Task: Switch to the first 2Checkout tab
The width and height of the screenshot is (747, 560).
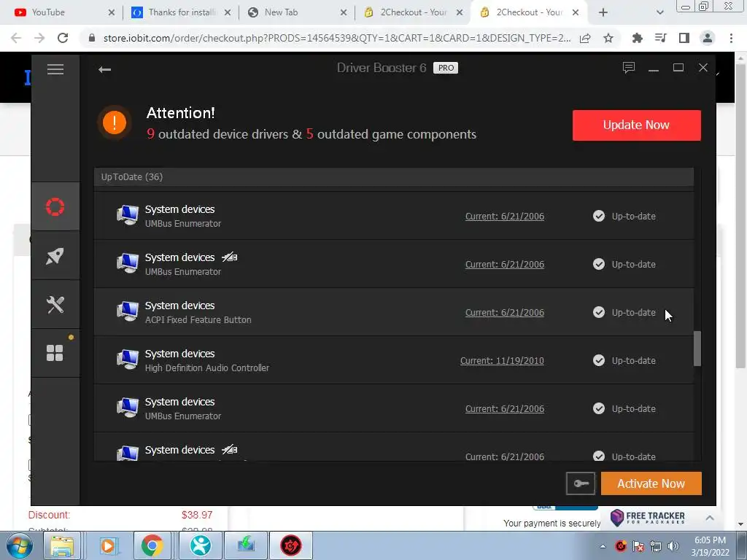Action: tap(413, 12)
